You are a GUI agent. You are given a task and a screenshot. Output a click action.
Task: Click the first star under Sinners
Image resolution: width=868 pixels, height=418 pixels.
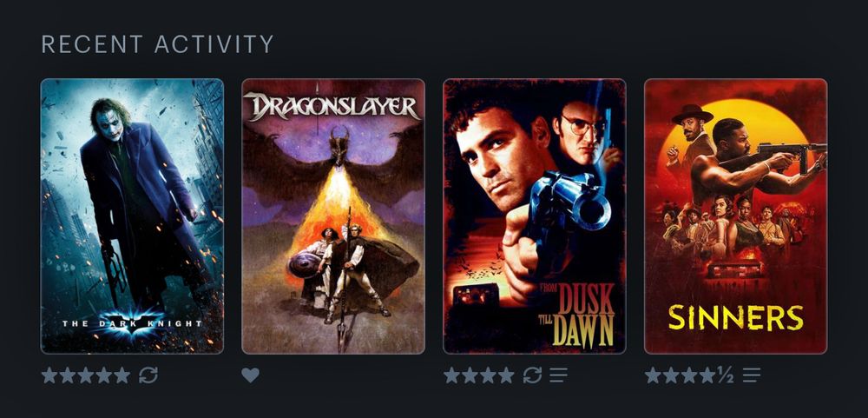pos(654,375)
